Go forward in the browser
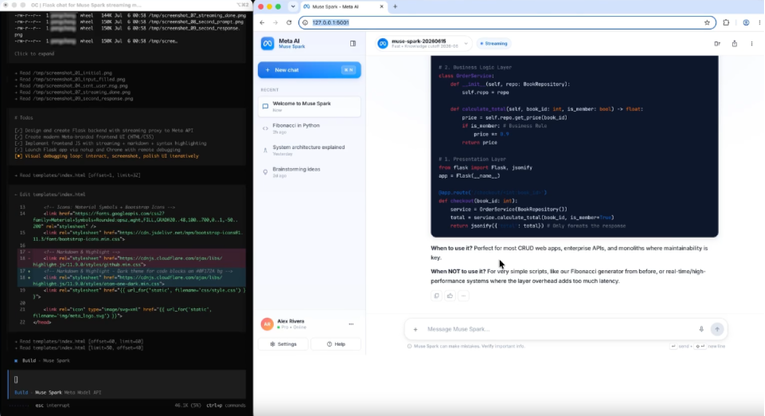The height and width of the screenshot is (416, 765). 275,22
